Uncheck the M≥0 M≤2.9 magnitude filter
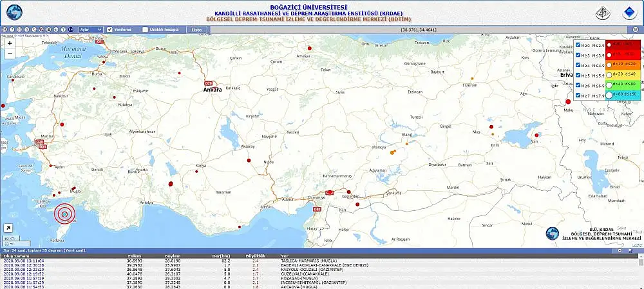The height and width of the screenshot is (289, 644). pos(578,45)
